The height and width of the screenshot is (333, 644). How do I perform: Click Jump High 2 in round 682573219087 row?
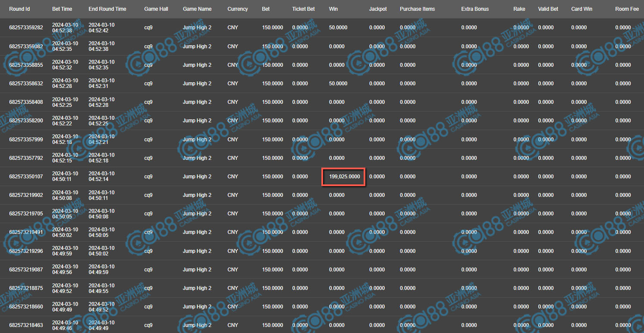coord(197,270)
